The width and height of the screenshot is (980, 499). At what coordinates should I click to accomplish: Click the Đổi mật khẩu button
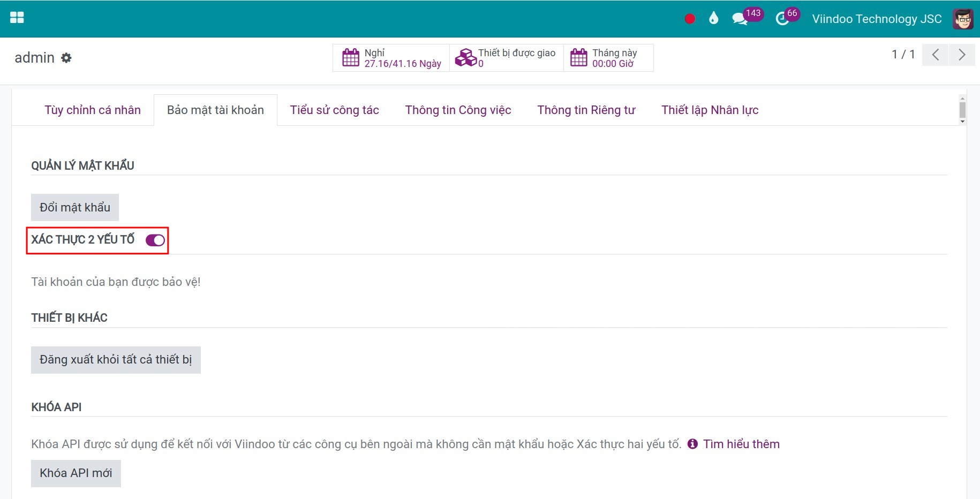coord(75,207)
